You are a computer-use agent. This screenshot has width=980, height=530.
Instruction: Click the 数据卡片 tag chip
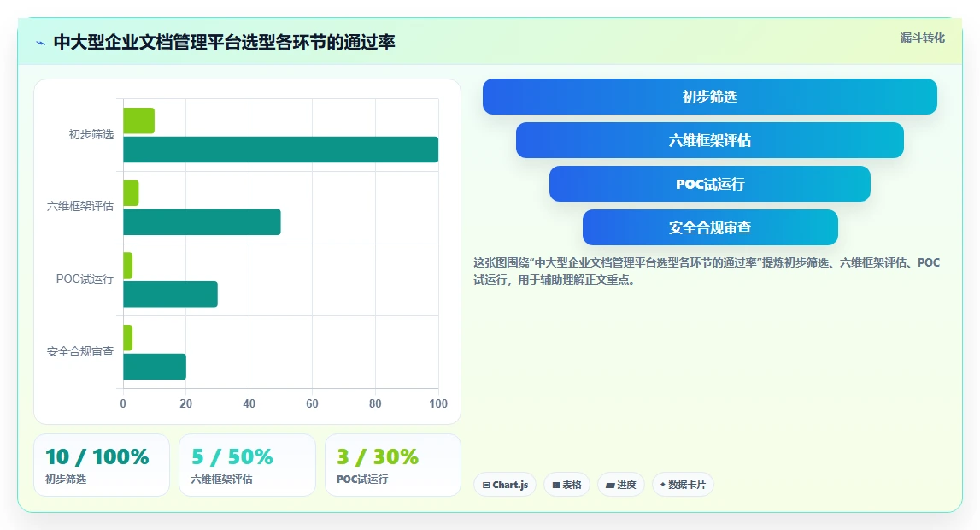coord(683,485)
